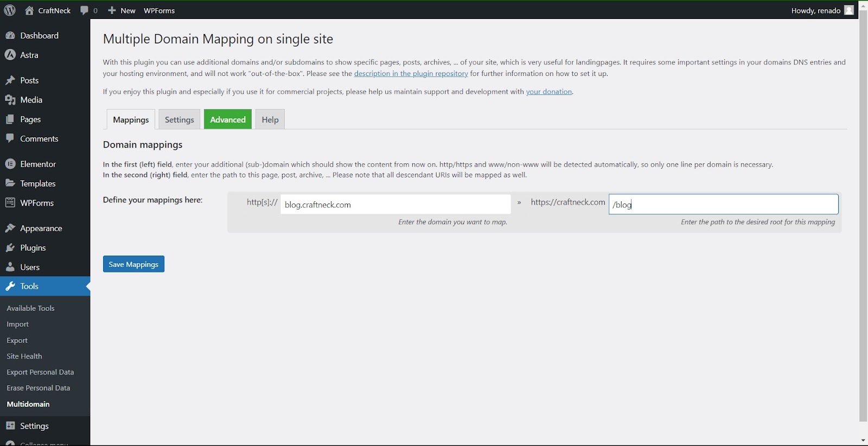Click the Elementor logo icon

pyautogui.click(x=10, y=164)
